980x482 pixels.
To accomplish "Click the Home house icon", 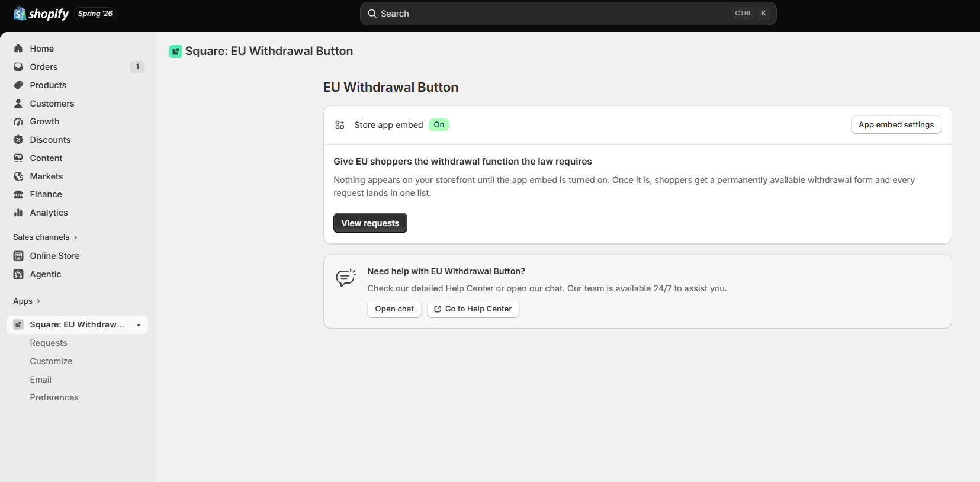I will point(18,49).
